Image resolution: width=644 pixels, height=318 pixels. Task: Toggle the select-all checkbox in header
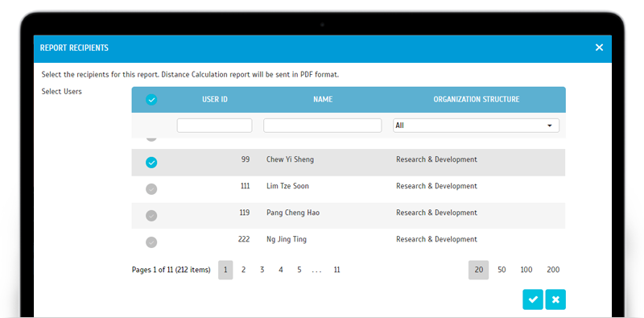tap(151, 100)
